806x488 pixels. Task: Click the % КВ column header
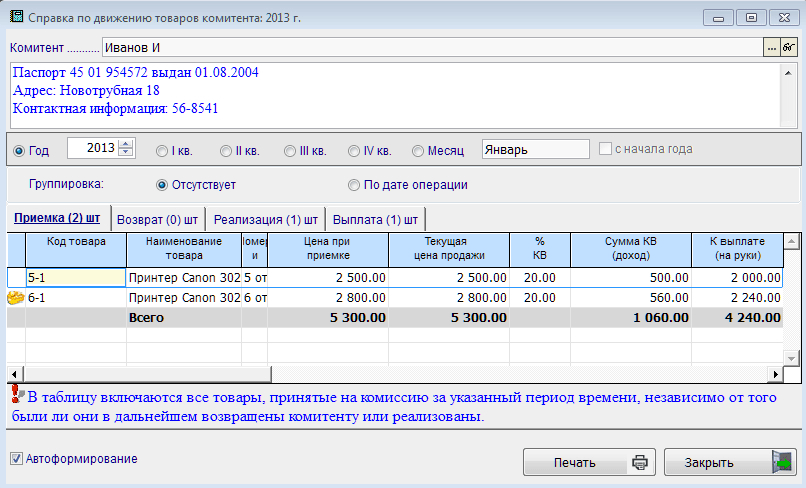coord(540,249)
